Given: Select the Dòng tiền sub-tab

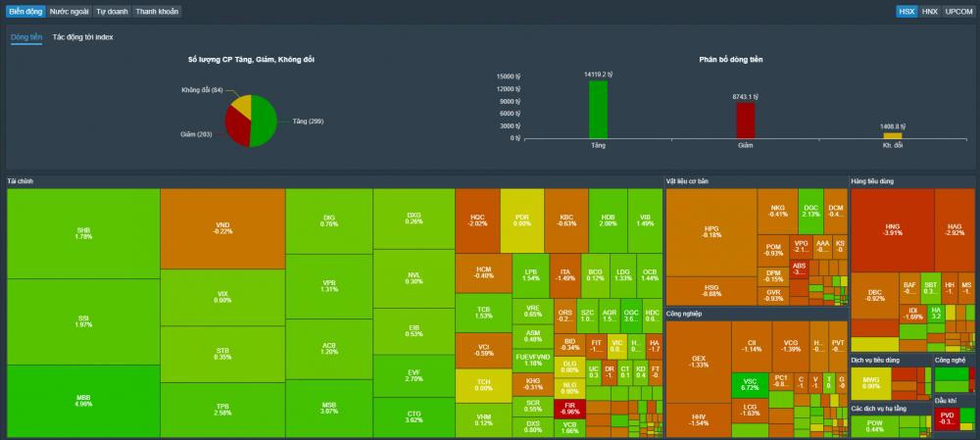Looking at the screenshot, I should click(x=26, y=37).
